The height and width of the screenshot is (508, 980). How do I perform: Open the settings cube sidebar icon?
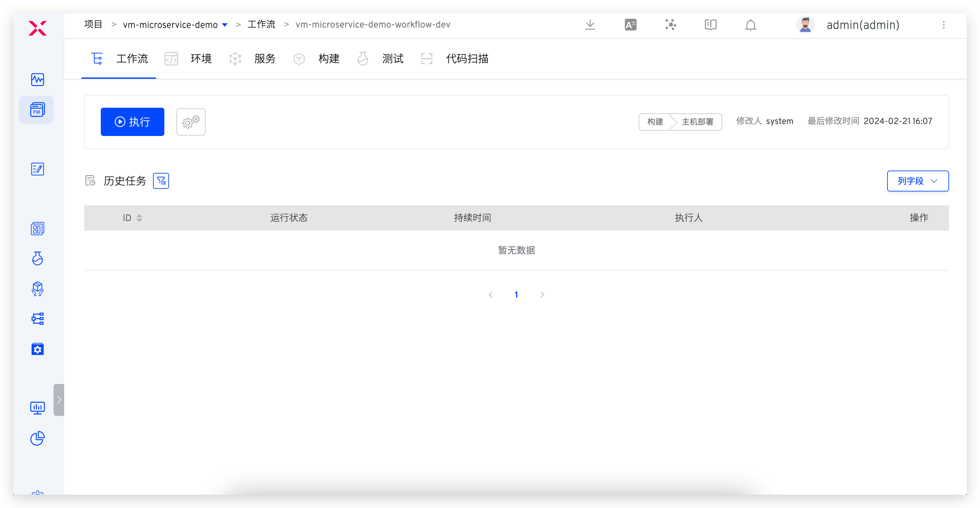37,349
